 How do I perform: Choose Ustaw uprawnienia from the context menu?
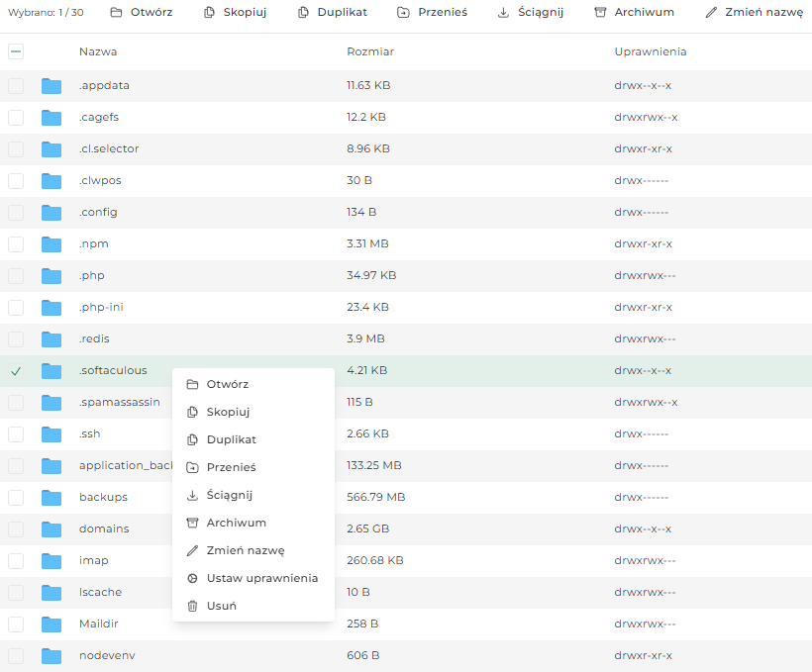(x=263, y=578)
